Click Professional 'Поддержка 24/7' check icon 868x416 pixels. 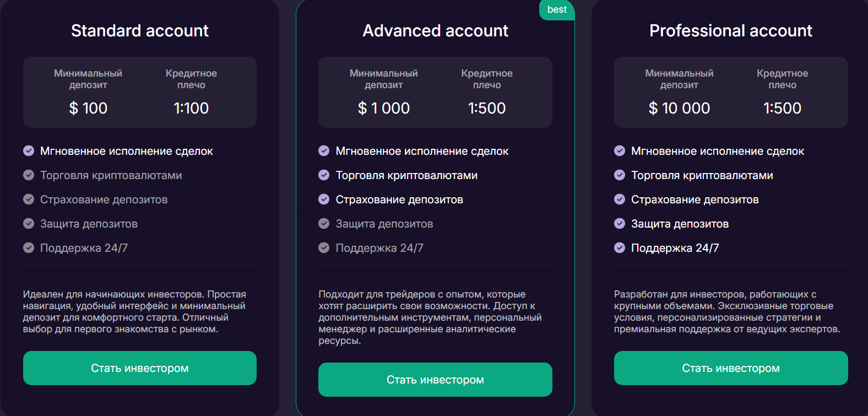[620, 248]
